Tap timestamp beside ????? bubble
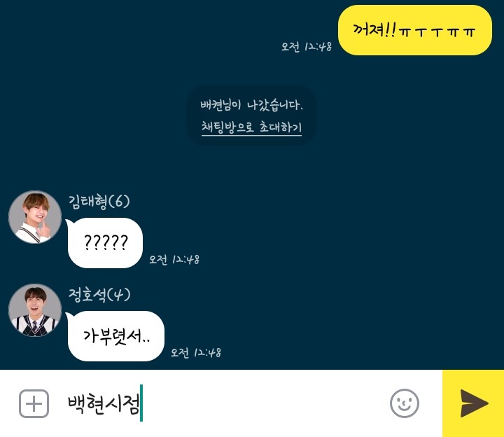 (174, 259)
